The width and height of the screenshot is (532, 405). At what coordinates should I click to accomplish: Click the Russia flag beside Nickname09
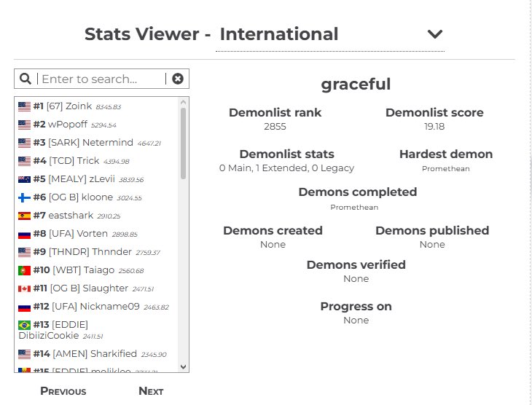click(24, 307)
